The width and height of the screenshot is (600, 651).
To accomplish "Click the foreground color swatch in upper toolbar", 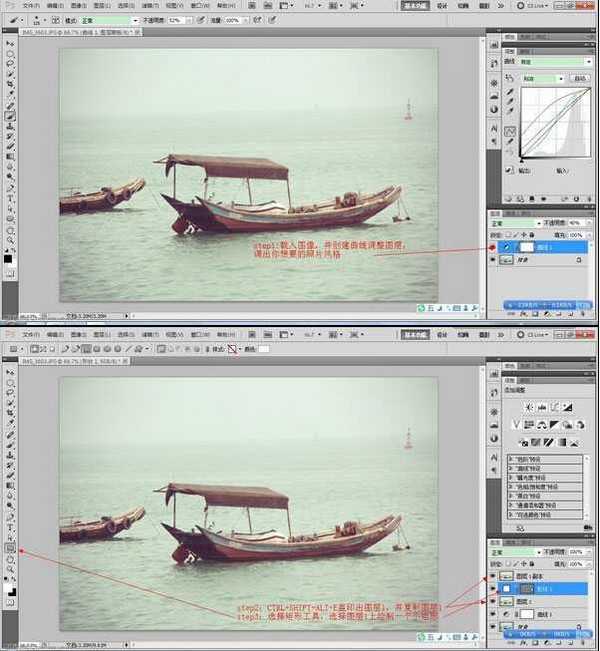I will pos(8,258).
